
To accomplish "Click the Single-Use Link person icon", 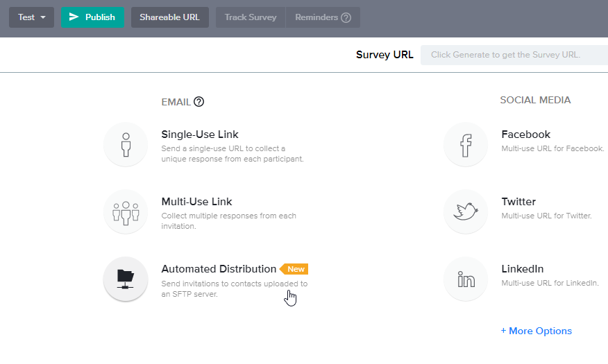I will (126, 144).
